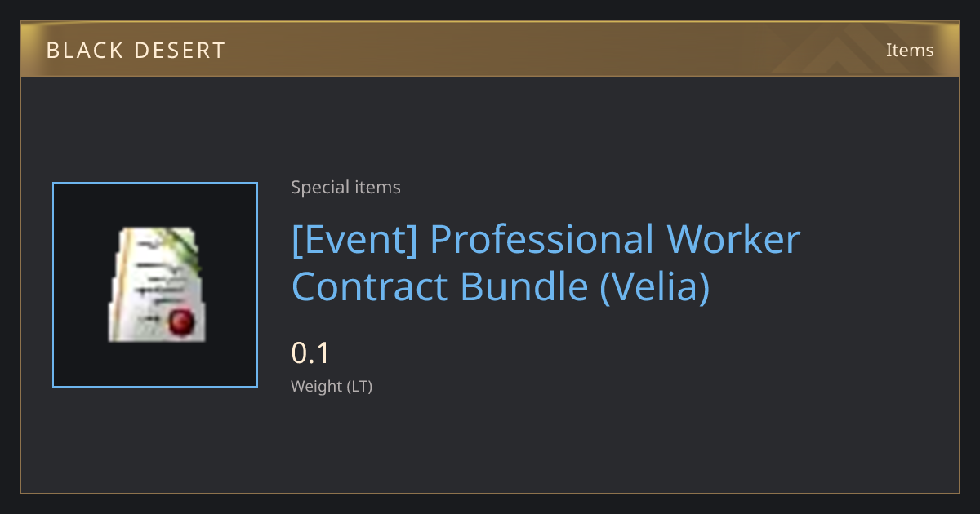
Task: Select the blue-bordered item thumbnail frame
Action: click(x=155, y=285)
